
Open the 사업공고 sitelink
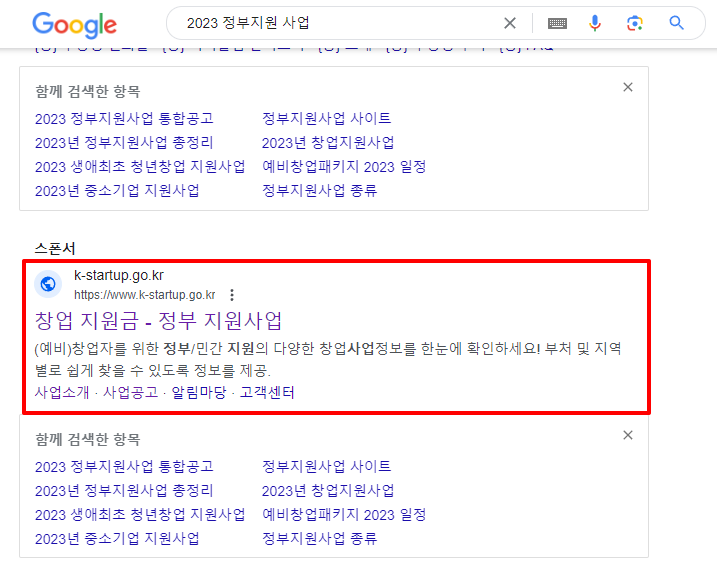pyautogui.click(x=130, y=392)
